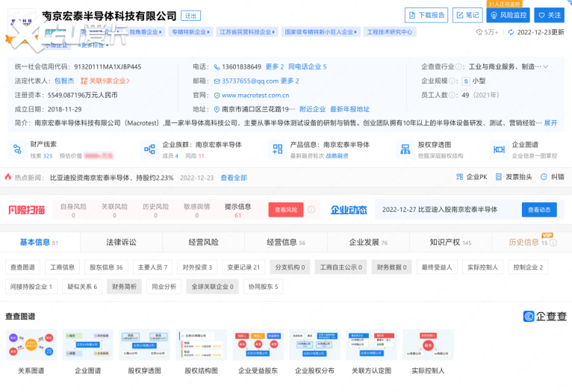This screenshot has width=572, height=392.
Task: Switch to the 历史信息 VIP tab
Action: click(532, 242)
